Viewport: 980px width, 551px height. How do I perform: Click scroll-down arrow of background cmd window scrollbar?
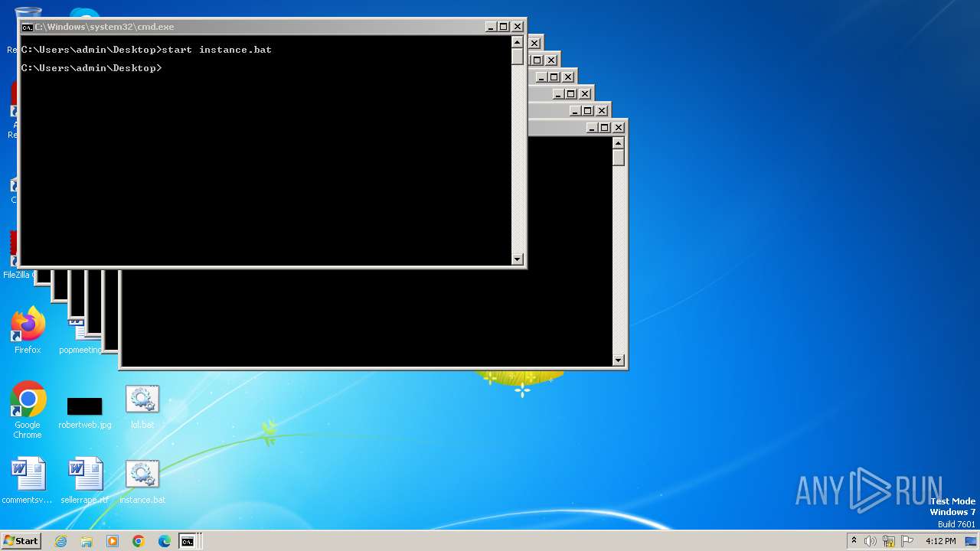(x=619, y=360)
